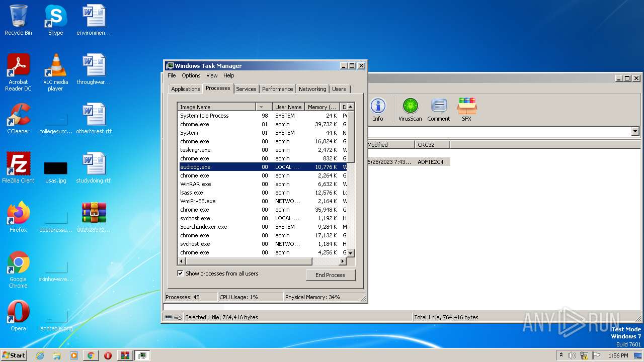Image resolution: width=644 pixels, height=362 pixels.
Task: Click the horizontal scroll left arrow
Action: tap(182, 261)
